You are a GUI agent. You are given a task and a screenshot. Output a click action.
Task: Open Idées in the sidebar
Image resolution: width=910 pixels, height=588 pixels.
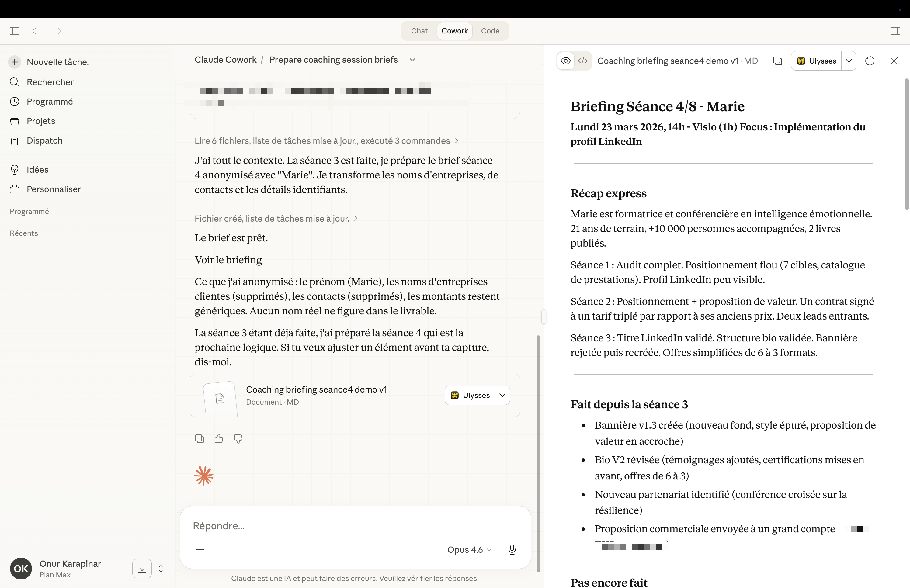point(37,170)
